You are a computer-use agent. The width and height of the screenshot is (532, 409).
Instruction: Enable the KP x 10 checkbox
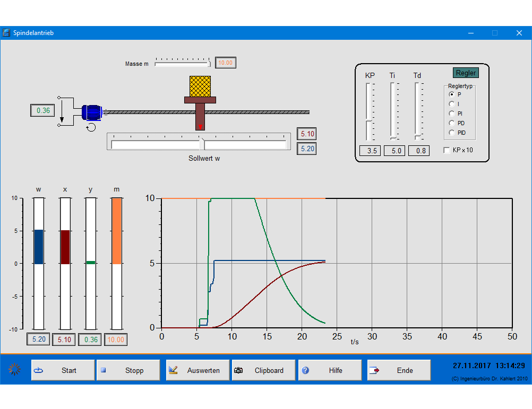pos(447,150)
